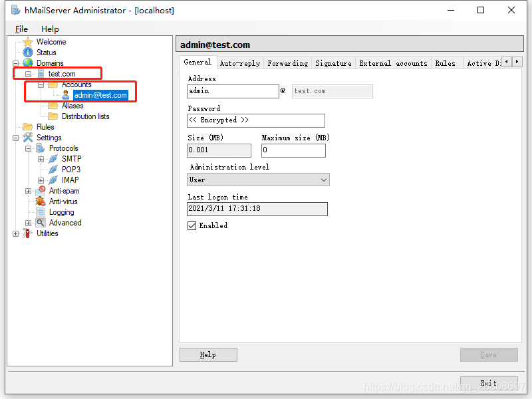
Task: Collapse the Accounts node
Action: coord(41,85)
